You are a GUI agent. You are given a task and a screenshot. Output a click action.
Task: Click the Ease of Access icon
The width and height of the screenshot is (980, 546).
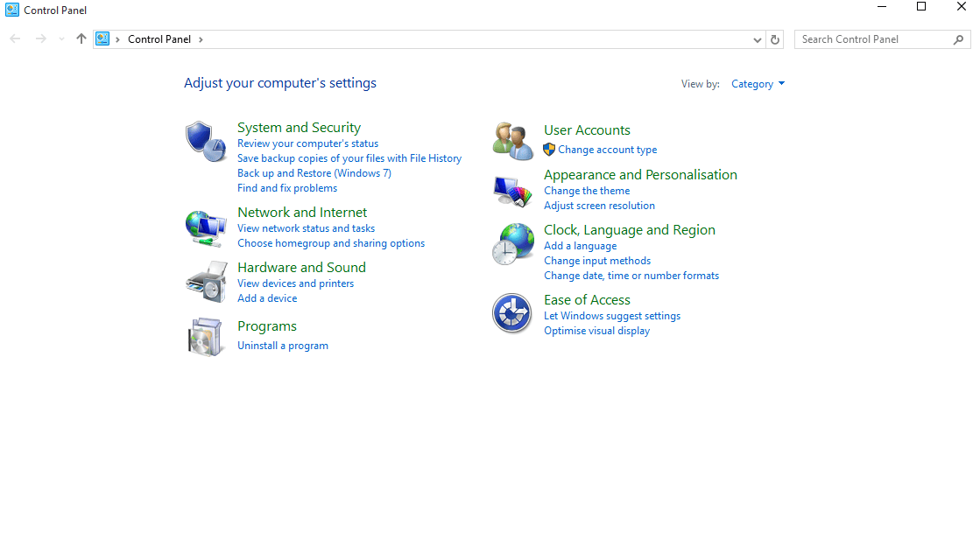pos(513,313)
